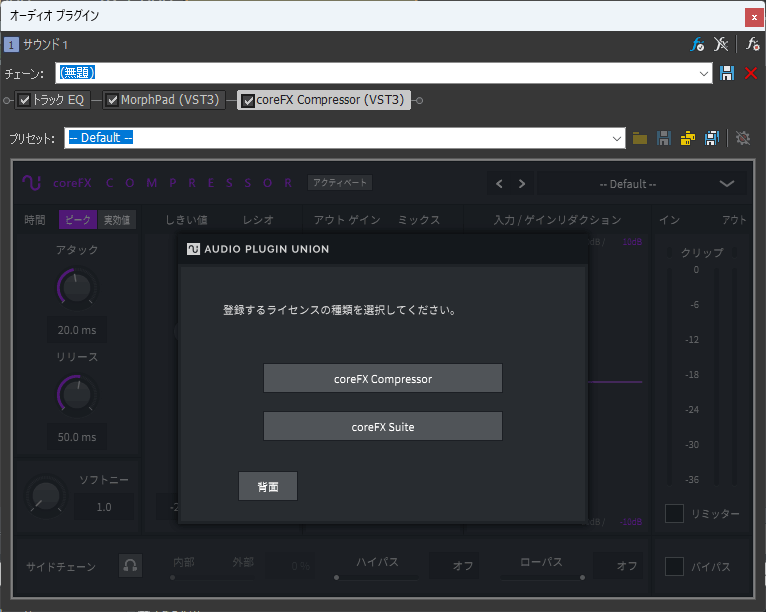The image size is (766, 612).
Task: Toggle the coreFX Compressor (VST3) checkbox
Action: [248, 100]
